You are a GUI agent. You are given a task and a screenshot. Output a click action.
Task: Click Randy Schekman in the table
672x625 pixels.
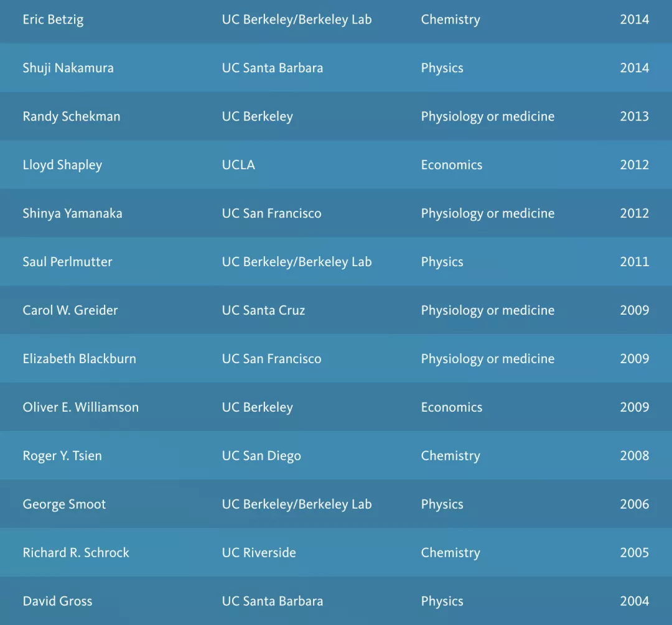point(72,116)
